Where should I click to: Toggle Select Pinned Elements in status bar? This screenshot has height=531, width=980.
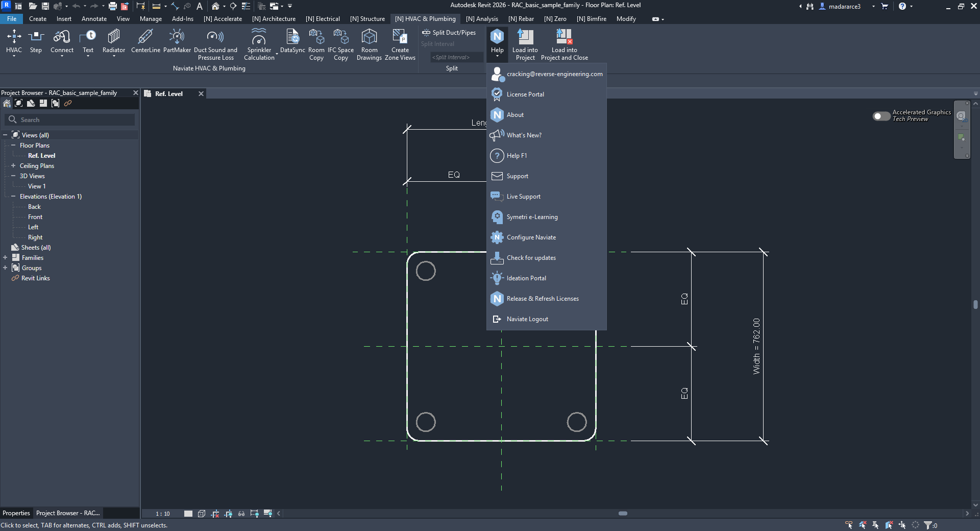click(876, 525)
